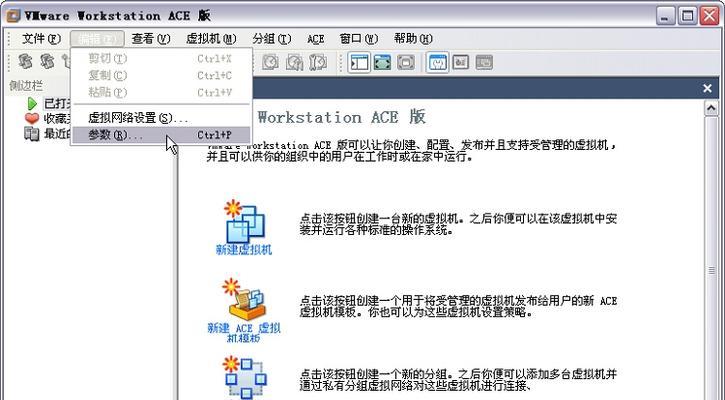Click the greyed 复制(C) menu entry
This screenshot has height=400, width=725.
tap(161, 75)
